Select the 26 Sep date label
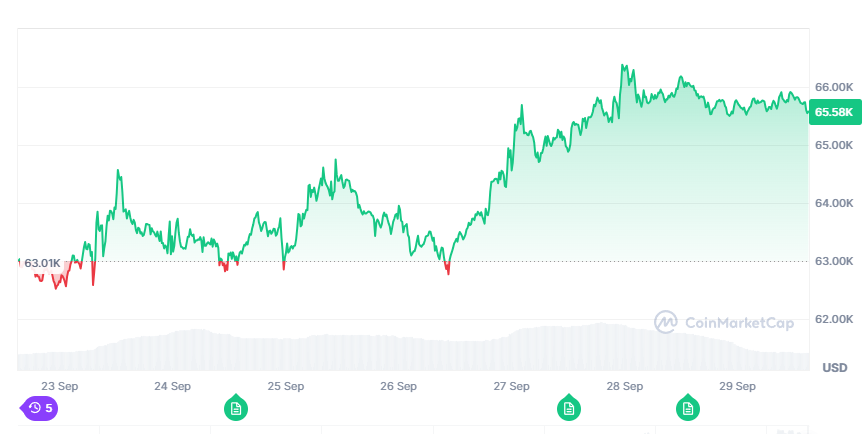868x434 pixels. tap(399, 385)
